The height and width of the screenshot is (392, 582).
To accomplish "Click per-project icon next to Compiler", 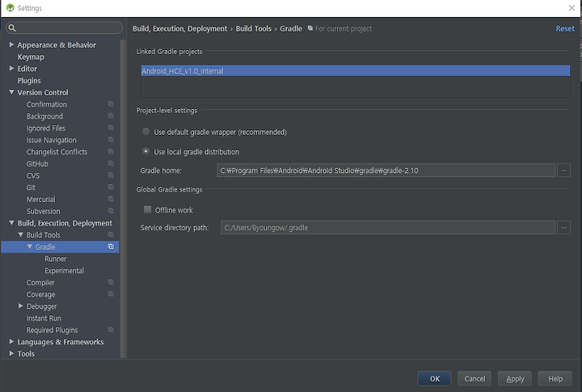I will pos(111,282).
